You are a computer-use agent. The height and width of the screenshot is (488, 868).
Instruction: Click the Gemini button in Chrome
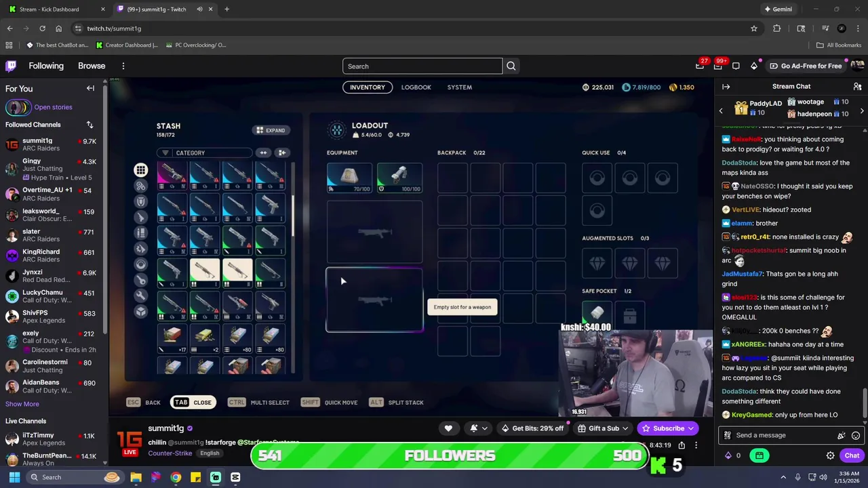tap(778, 9)
